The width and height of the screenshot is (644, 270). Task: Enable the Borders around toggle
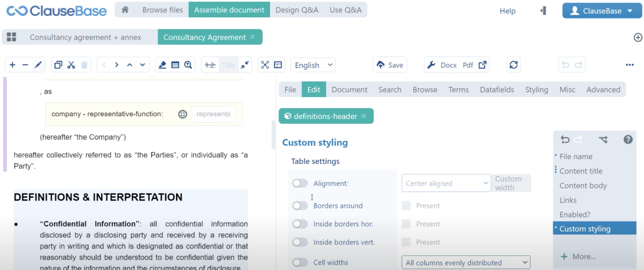tap(300, 206)
